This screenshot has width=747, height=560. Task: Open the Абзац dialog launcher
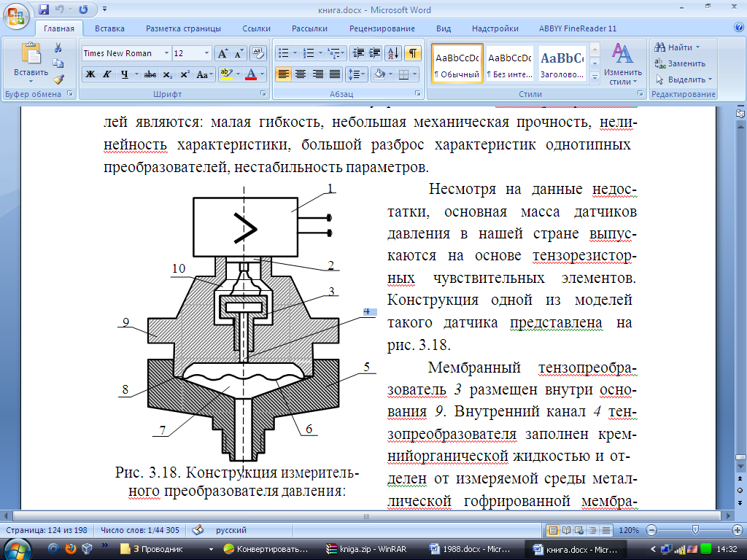[418, 94]
